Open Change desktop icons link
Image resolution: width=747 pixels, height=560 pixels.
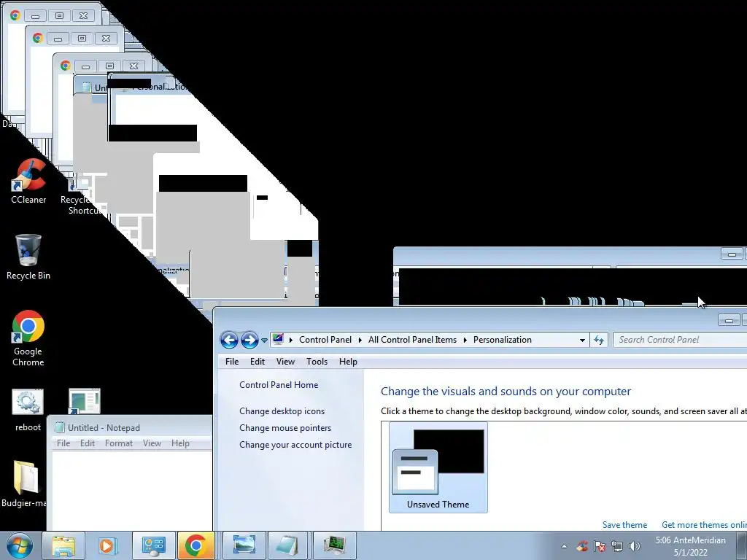[282, 411]
